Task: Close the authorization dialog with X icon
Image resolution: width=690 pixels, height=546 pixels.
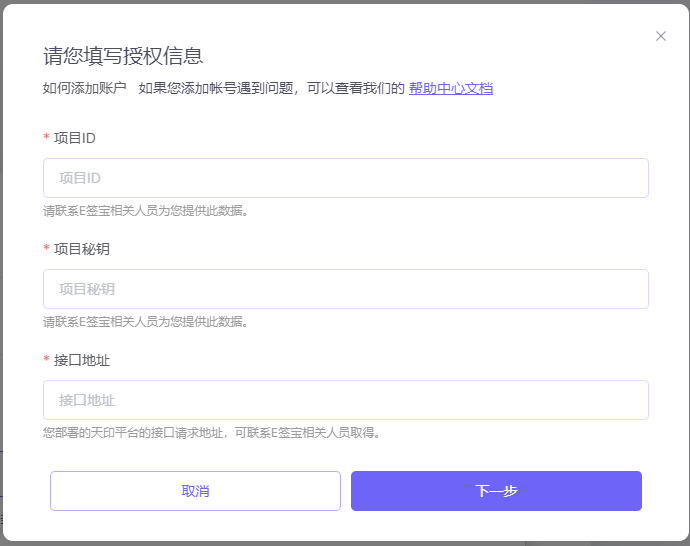Action: tap(661, 36)
